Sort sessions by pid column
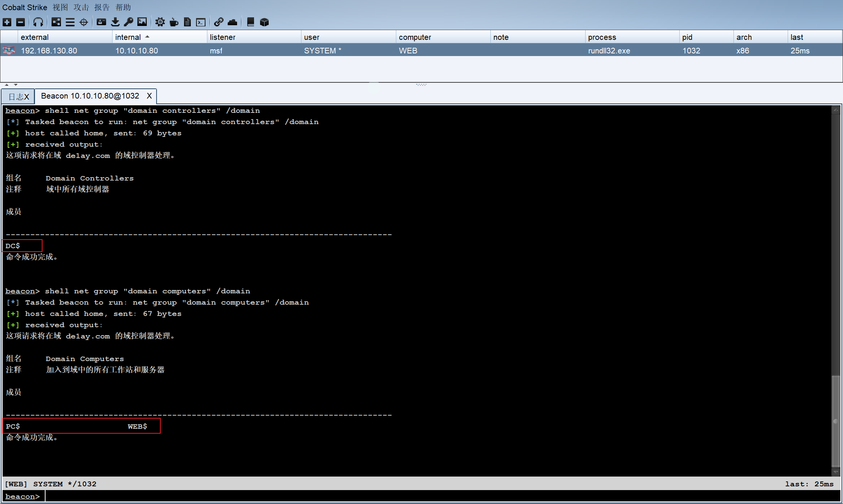 pos(706,37)
